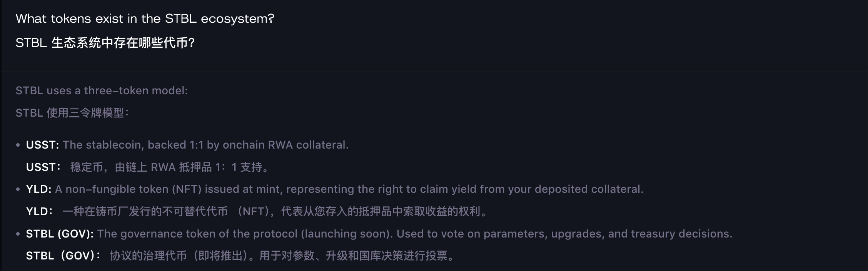
Task: Click the bold "YLD:" label in Chinese line
Action: point(39,211)
